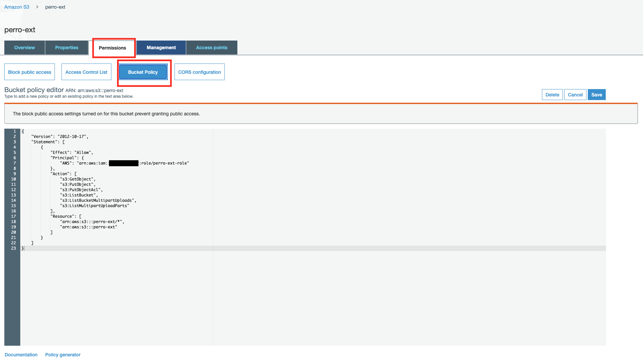The height and width of the screenshot is (364, 643).
Task: Launch the Policy generator
Action: click(x=63, y=355)
